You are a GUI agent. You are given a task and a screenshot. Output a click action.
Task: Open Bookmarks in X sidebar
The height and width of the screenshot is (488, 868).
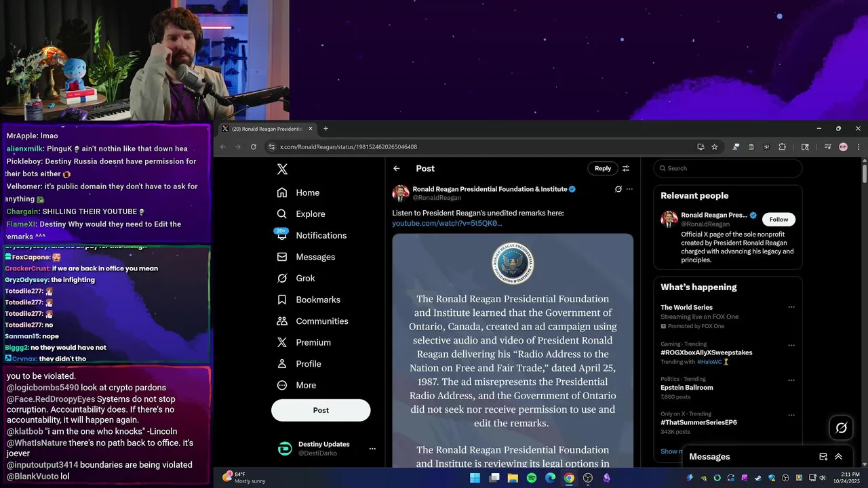pyautogui.click(x=309, y=300)
